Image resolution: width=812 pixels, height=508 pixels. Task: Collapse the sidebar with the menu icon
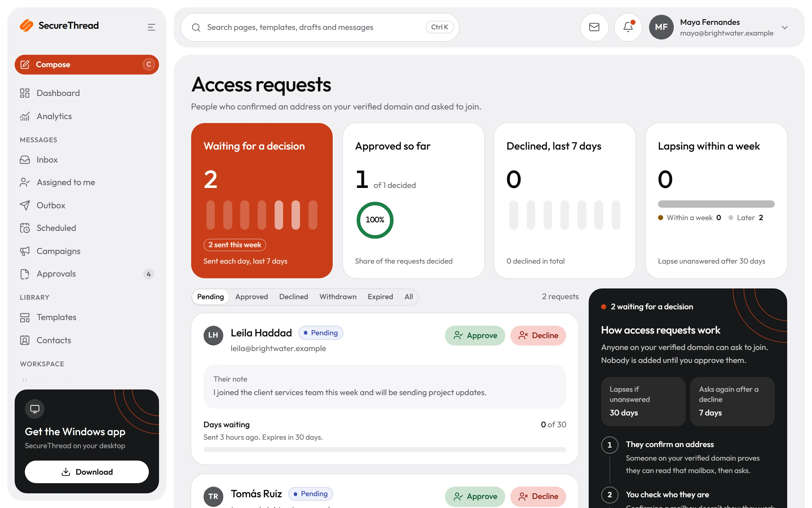point(151,27)
